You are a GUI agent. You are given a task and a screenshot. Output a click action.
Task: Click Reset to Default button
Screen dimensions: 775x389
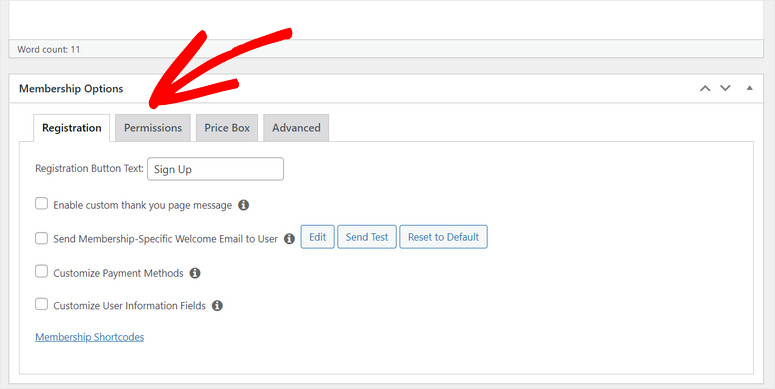(x=443, y=237)
